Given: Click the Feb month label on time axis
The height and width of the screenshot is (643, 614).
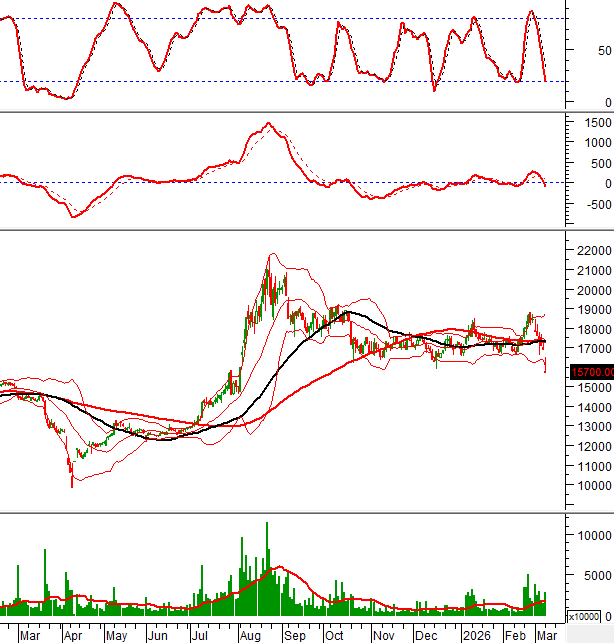Looking at the screenshot, I should tap(514, 635).
